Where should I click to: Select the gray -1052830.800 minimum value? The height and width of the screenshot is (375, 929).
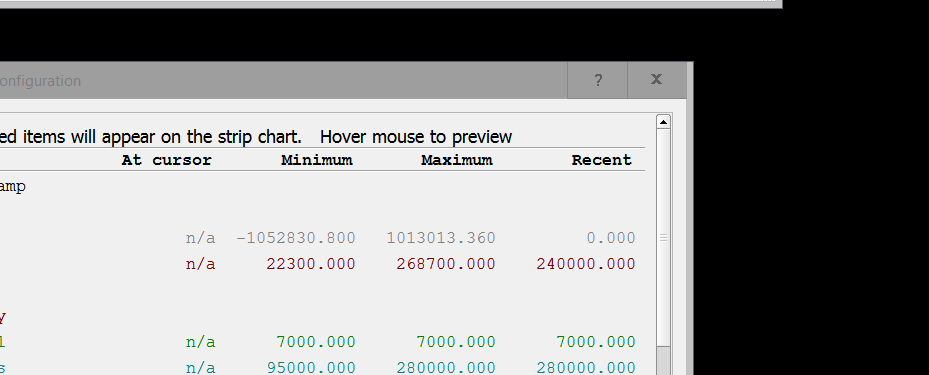pos(296,238)
